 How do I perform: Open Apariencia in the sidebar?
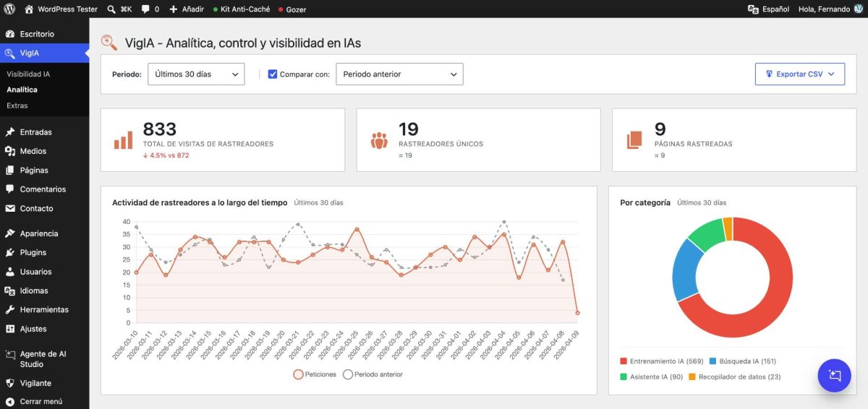44,233
